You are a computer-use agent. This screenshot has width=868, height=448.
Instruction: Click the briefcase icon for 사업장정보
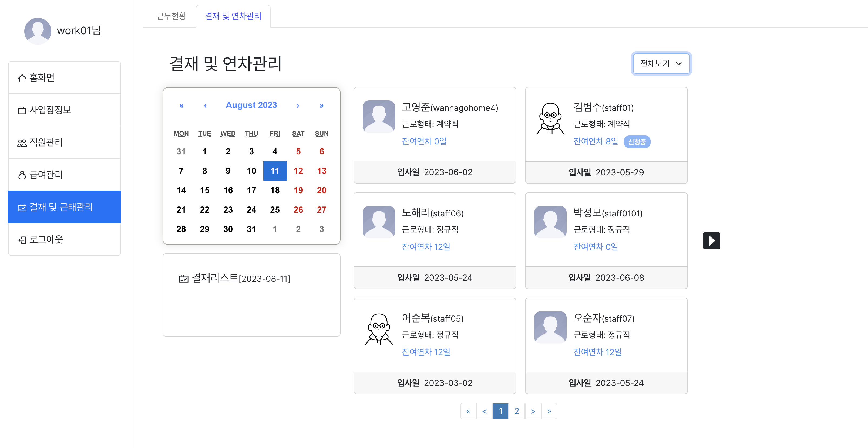click(x=22, y=110)
